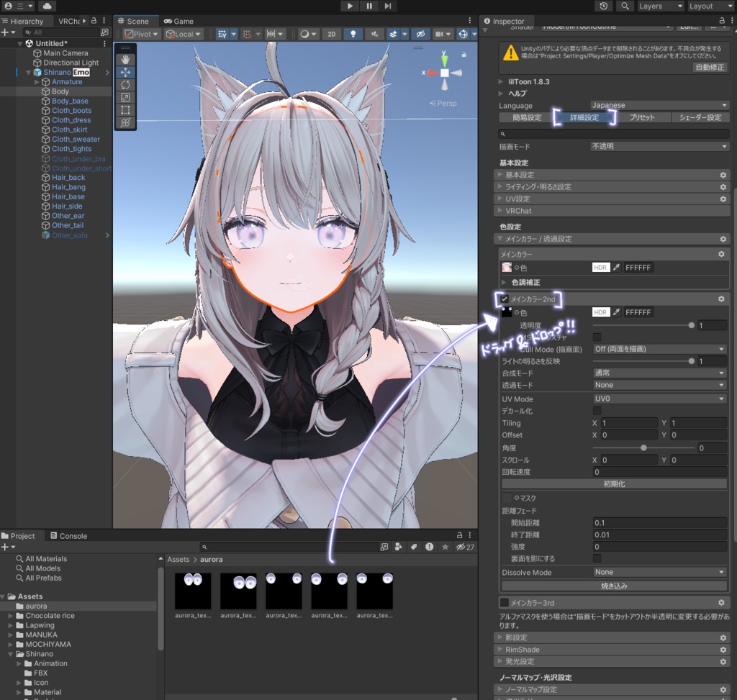Switch to the Game tab

pyautogui.click(x=178, y=21)
